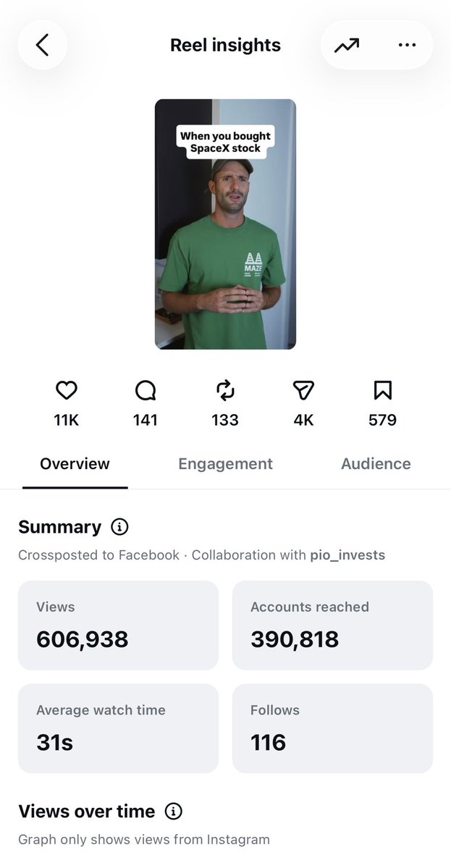Tap the comments bubble icon
This screenshot has height=868, width=451.
click(146, 391)
